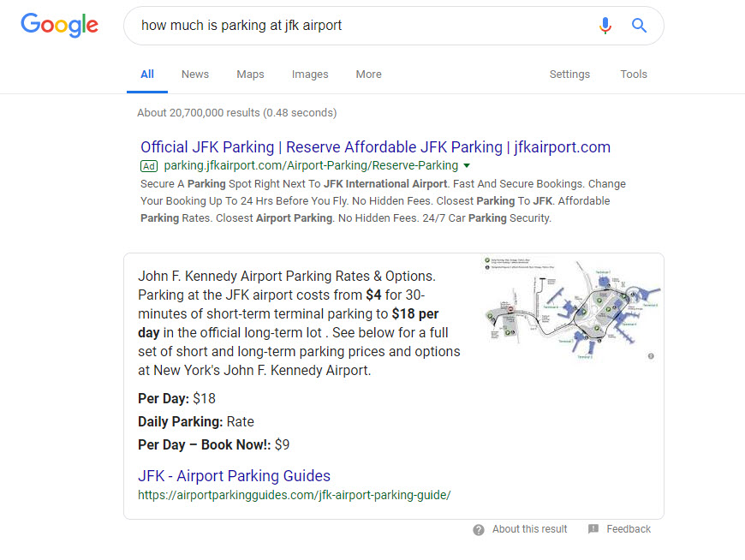
Task: Click the blue search magnifier icon
Action: point(639,26)
